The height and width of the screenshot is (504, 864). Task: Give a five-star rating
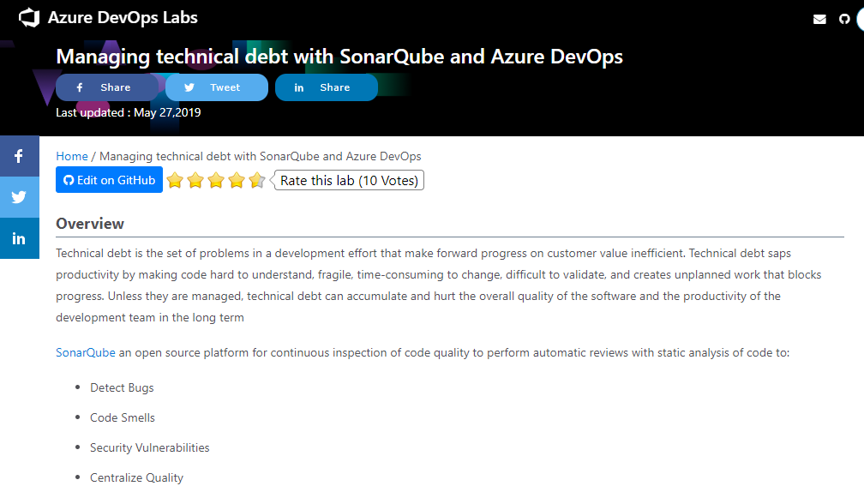point(257,180)
